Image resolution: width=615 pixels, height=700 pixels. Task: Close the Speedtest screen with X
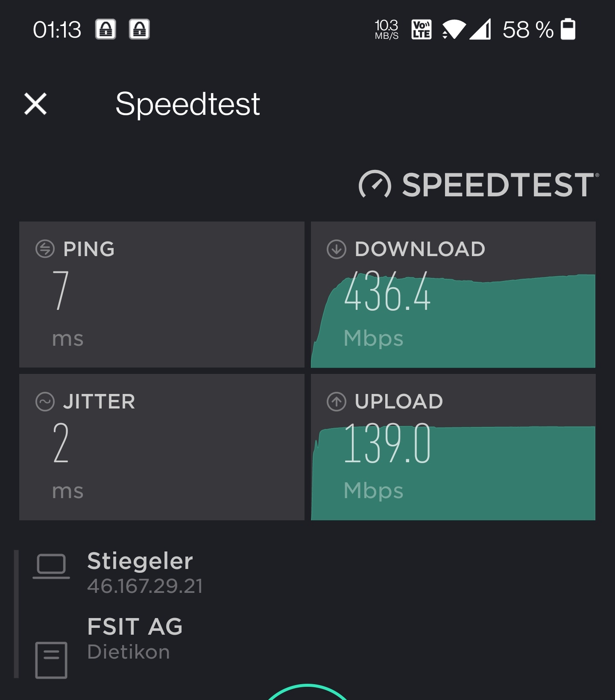pos(35,104)
